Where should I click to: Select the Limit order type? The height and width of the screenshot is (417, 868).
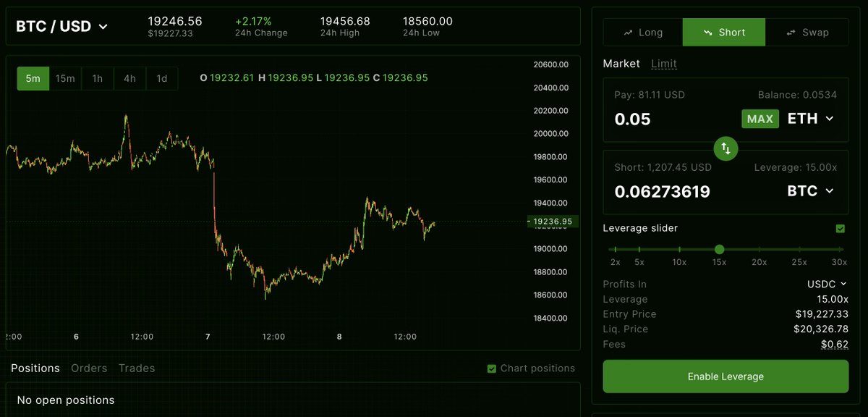664,64
